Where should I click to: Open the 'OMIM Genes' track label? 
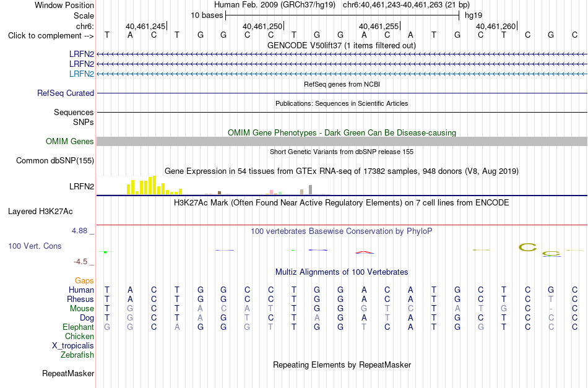[x=69, y=141]
